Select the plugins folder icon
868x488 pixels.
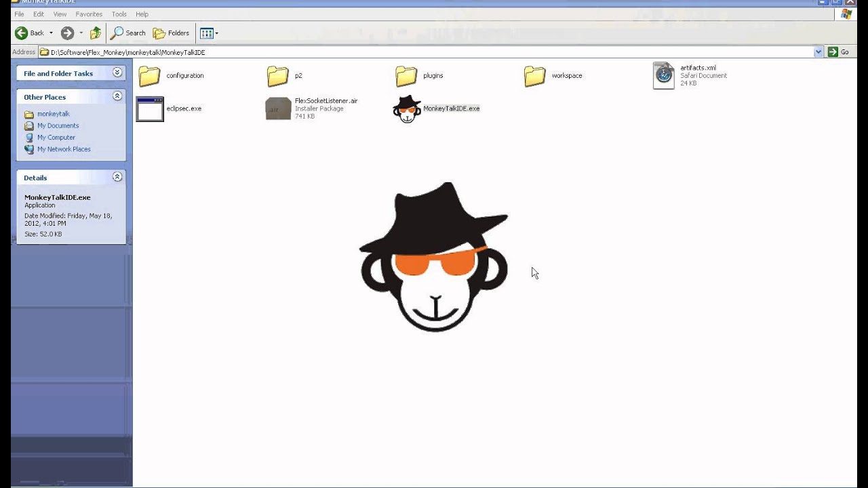[x=406, y=76]
